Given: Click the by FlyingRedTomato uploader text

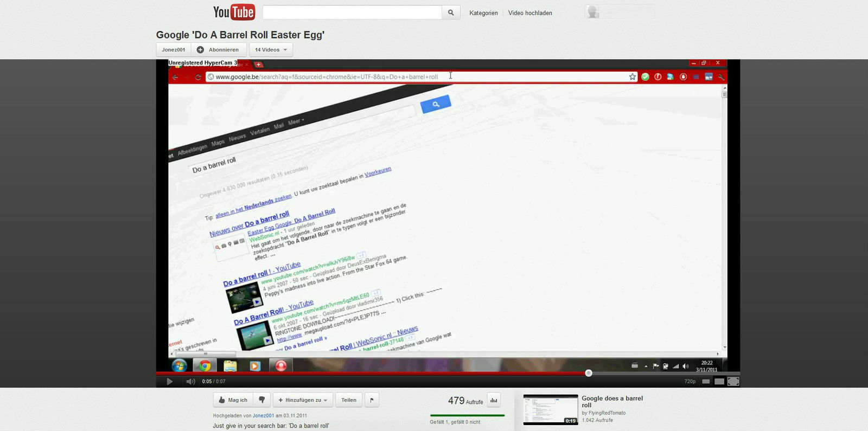Looking at the screenshot, I should 603,413.
